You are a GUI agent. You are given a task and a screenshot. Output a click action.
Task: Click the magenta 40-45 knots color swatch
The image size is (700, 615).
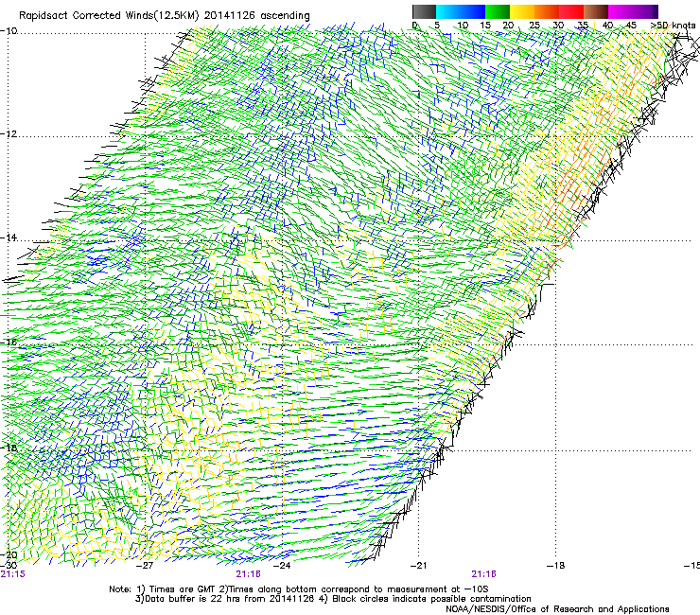click(621, 11)
